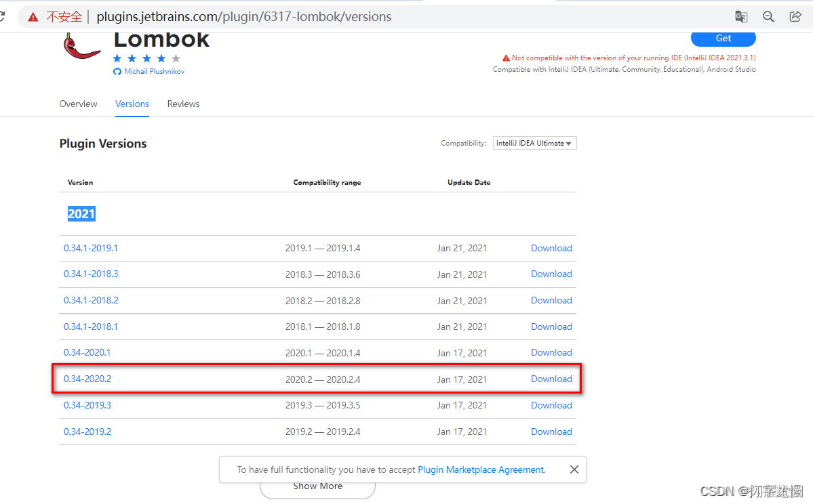
Task: Open the IntelliJ IDEA Ultimate compatibility dropdown
Action: [534, 143]
